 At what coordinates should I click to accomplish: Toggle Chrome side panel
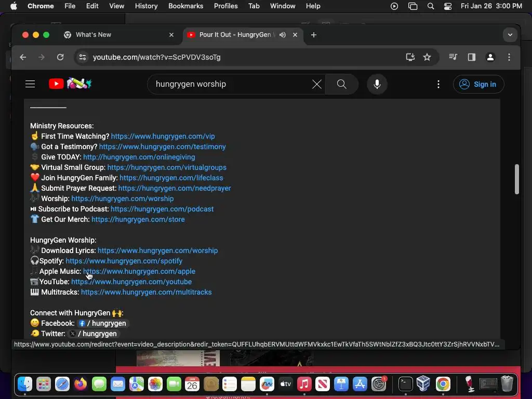pyautogui.click(x=472, y=57)
